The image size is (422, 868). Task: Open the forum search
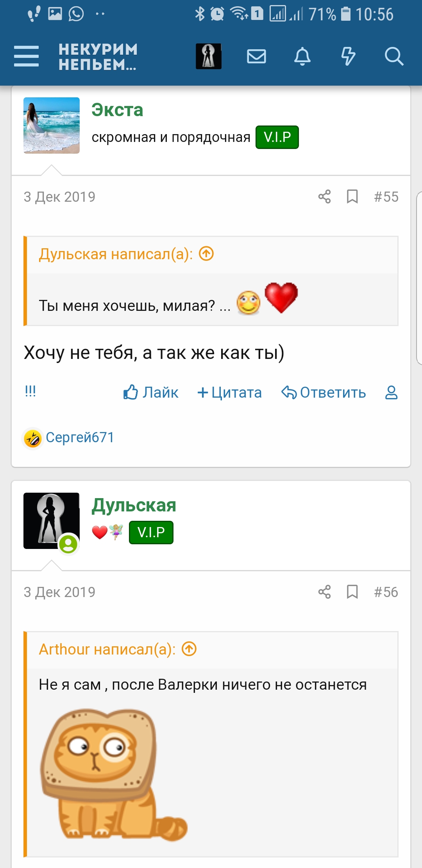click(x=393, y=56)
